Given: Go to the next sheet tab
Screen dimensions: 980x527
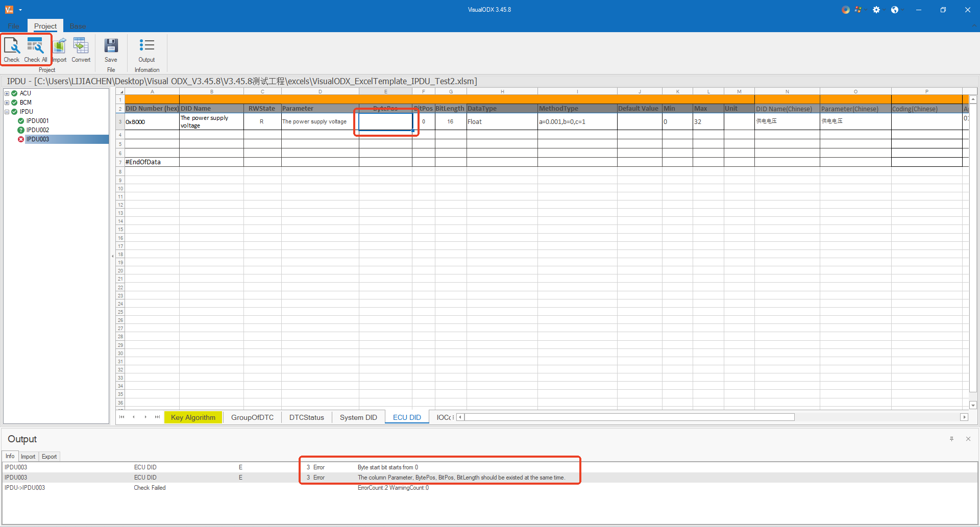Looking at the screenshot, I should click(145, 417).
